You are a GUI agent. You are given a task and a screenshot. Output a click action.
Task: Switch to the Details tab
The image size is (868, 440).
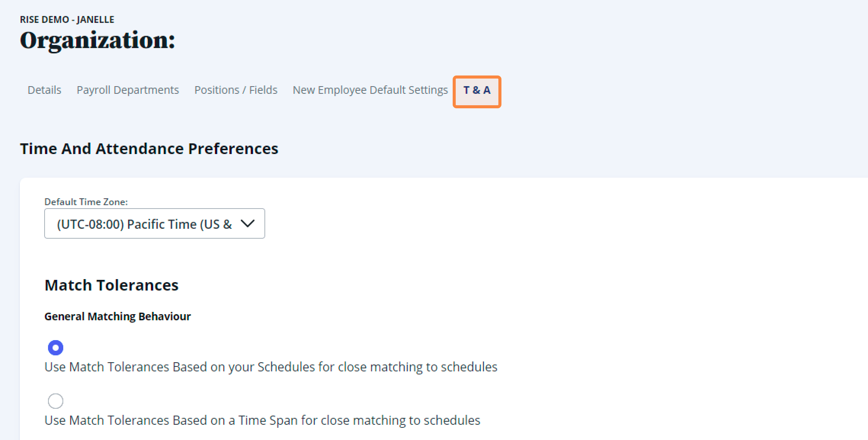[44, 90]
